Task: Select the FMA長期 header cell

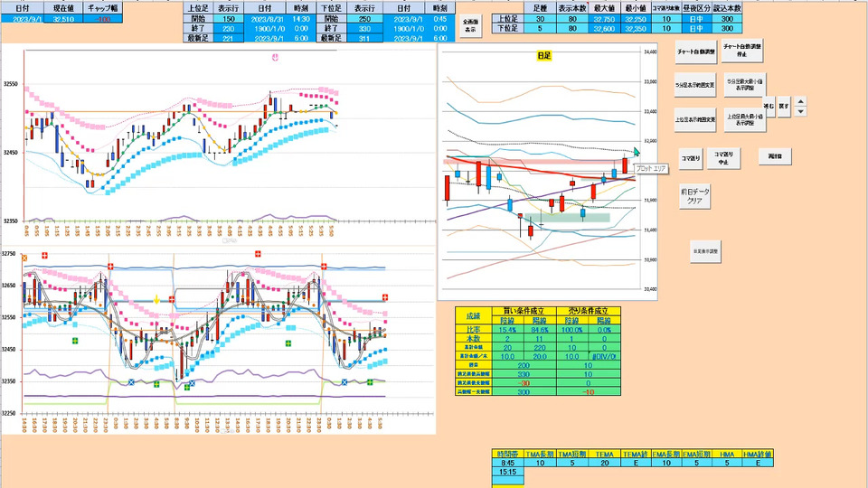Action: point(666,455)
